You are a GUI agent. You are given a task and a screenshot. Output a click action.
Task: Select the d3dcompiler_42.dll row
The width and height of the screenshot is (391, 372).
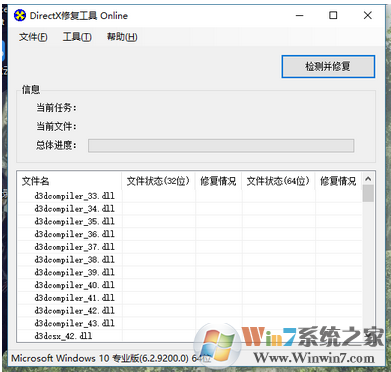point(190,310)
